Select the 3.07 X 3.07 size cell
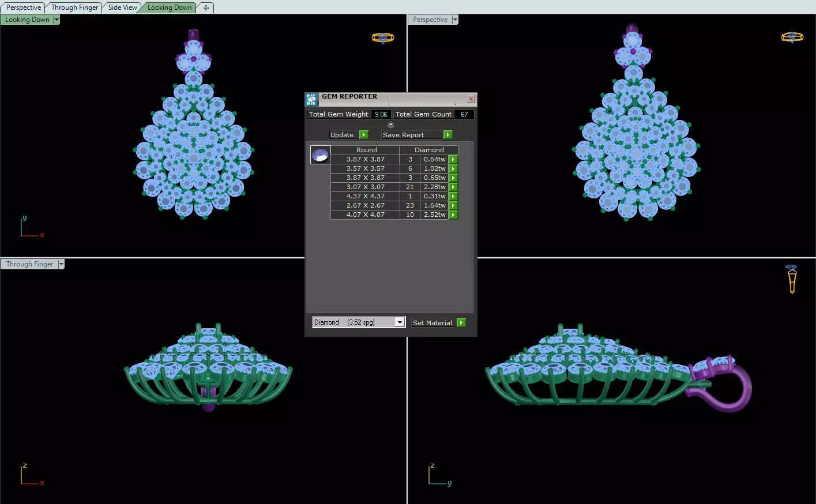The height and width of the screenshot is (504, 816). click(365, 187)
